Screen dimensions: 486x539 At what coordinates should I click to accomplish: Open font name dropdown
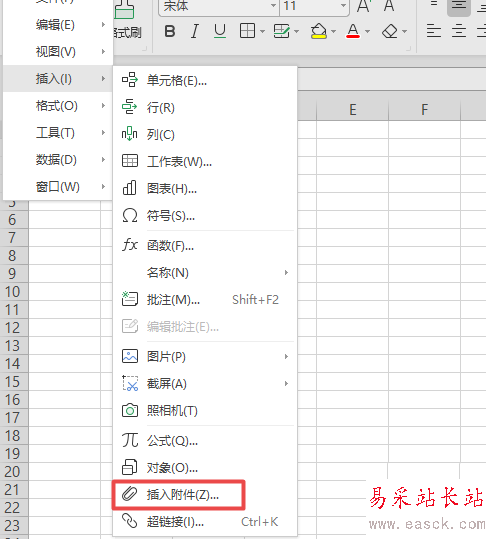tap(274, 6)
